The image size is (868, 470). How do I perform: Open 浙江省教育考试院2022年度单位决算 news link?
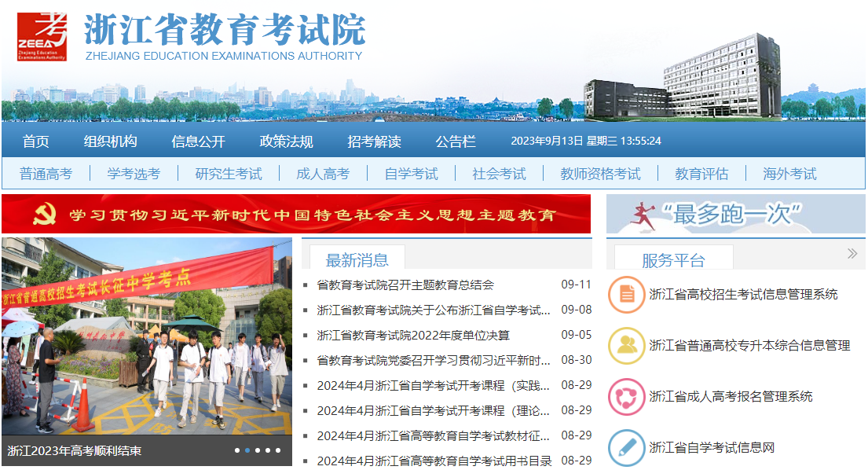tap(412, 336)
